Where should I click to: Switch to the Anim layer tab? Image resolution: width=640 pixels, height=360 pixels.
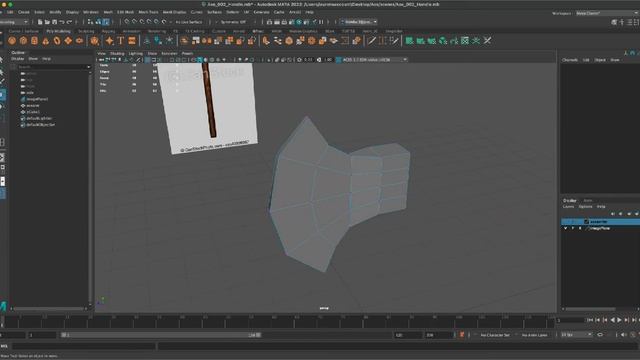[x=588, y=200]
